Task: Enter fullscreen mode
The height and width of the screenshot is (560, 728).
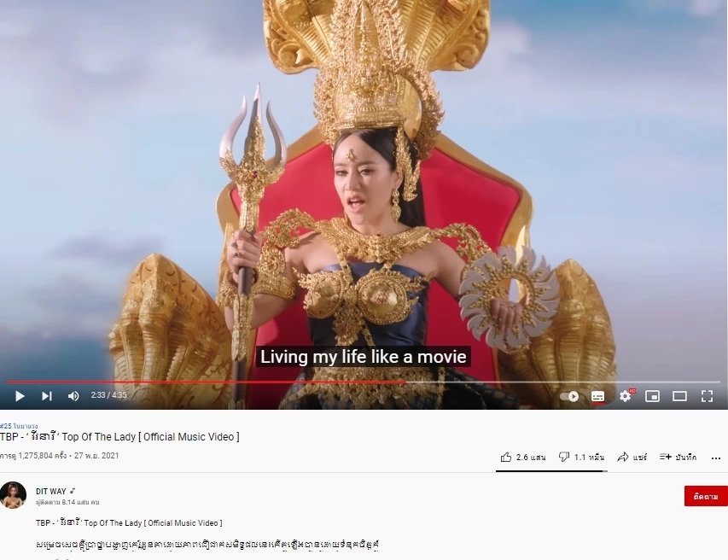Action: tap(708, 396)
